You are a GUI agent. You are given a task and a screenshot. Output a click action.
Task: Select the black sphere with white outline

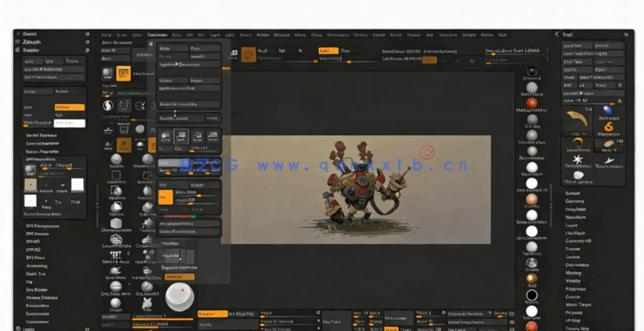pos(532,295)
